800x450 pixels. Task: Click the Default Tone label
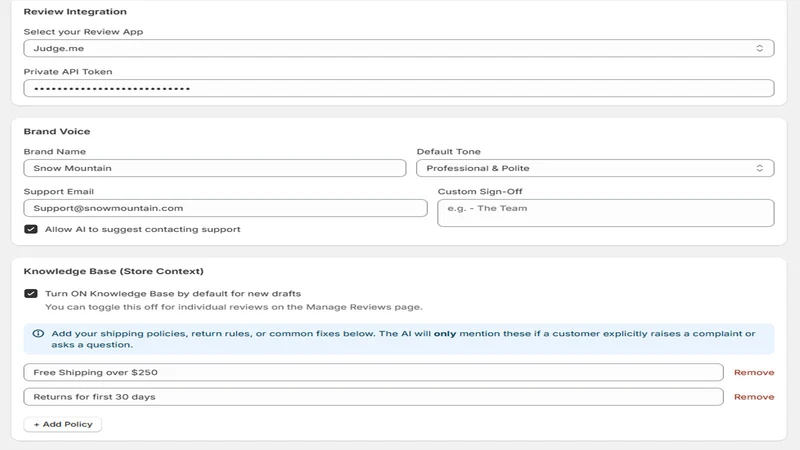[448, 152]
